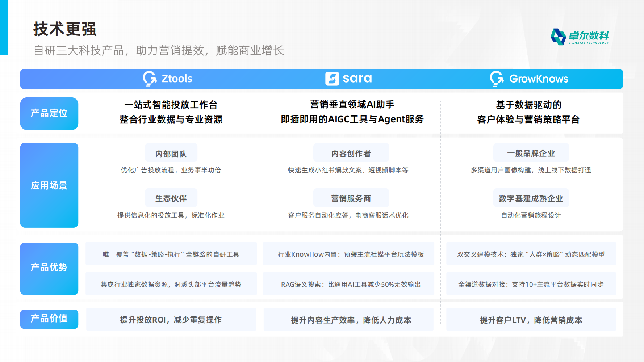Image resolution: width=644 pixels, height=362 pixels.
Task: Click the 卓尔数科 company logo
Action: point(580,37)
